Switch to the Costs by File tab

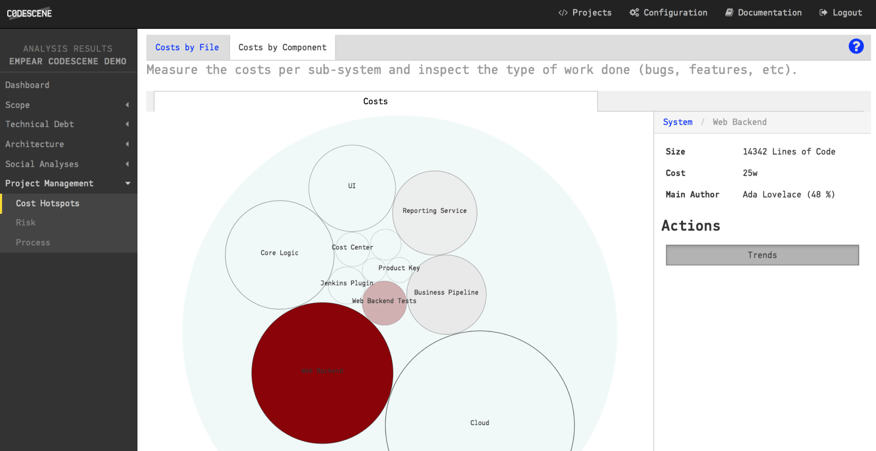click(187, 47)
